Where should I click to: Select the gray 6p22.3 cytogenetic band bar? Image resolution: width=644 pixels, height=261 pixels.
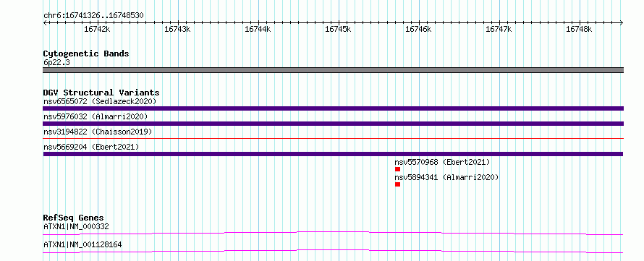coord(333,70)
